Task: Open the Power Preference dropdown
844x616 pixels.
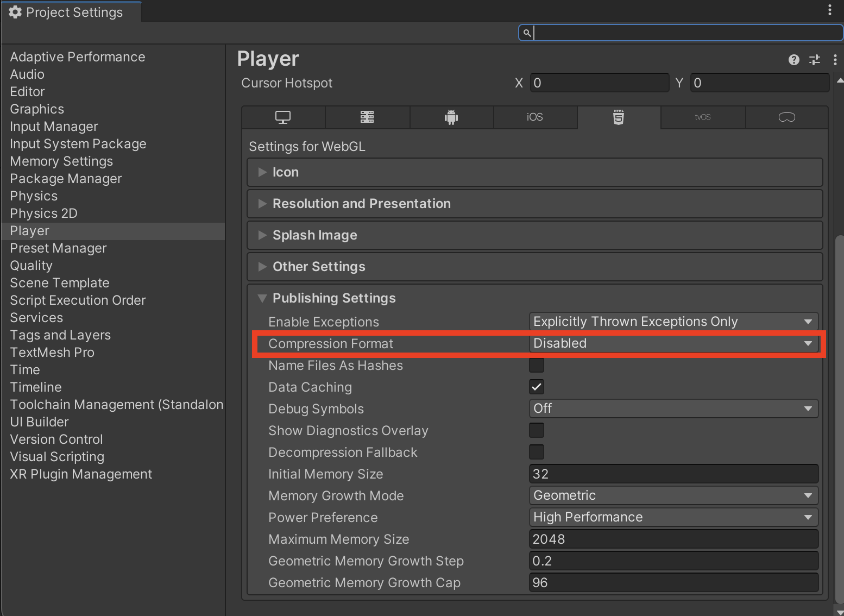Action: click(673, 517)
